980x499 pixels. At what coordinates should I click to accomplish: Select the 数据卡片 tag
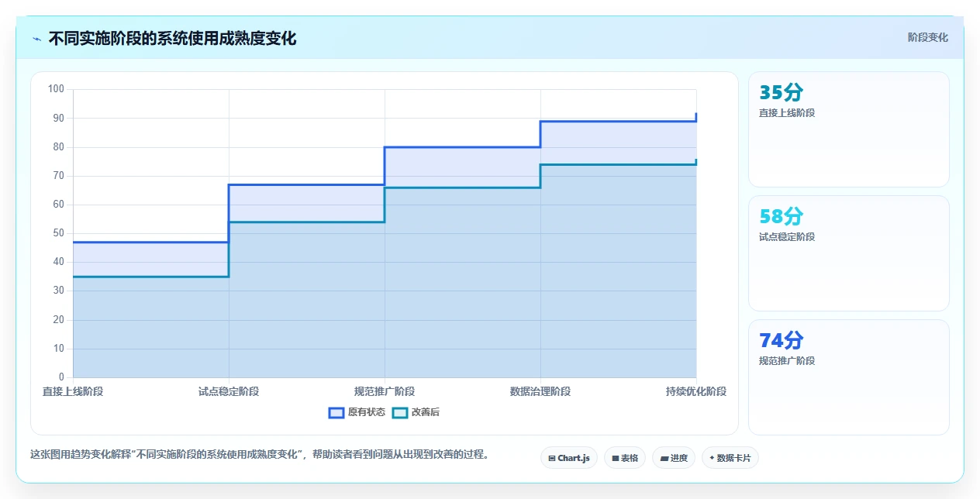click(x=730, y=458)
